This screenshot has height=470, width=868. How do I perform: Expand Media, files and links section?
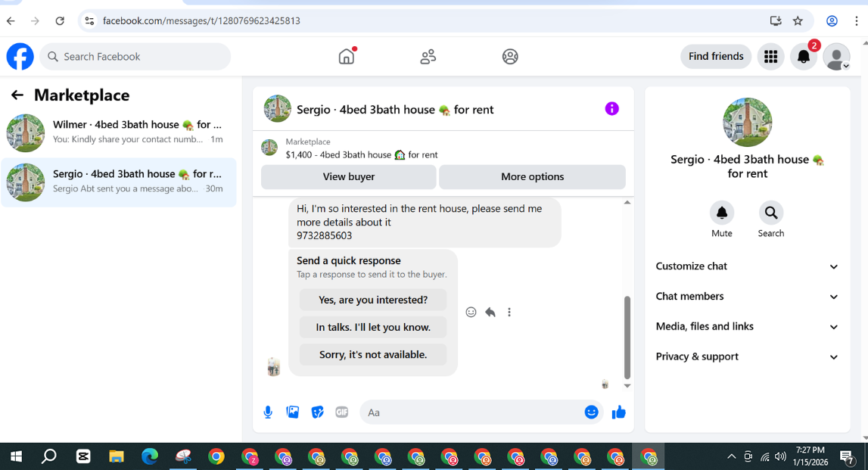[x=748, y=327]
